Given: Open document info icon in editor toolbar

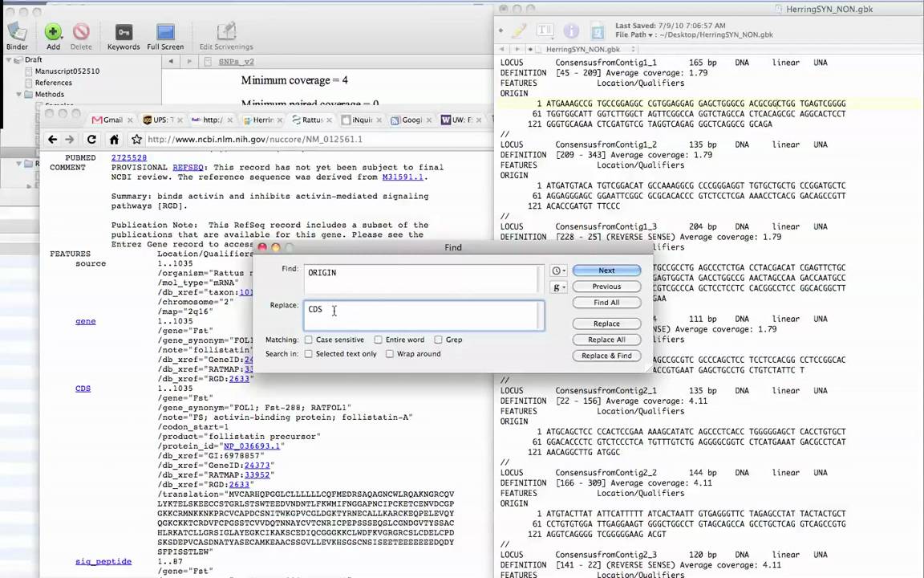Looking at the screenshot, I should tap(570, 30).
